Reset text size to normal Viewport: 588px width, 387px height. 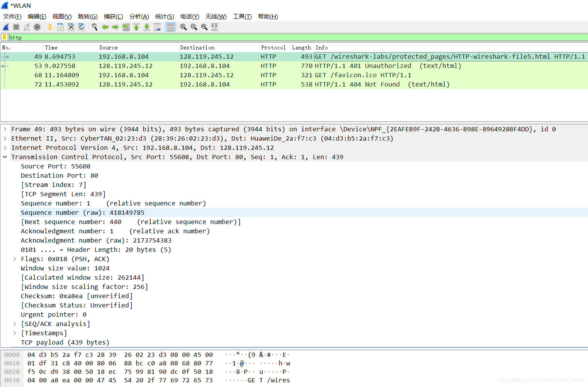pos(204,27)
